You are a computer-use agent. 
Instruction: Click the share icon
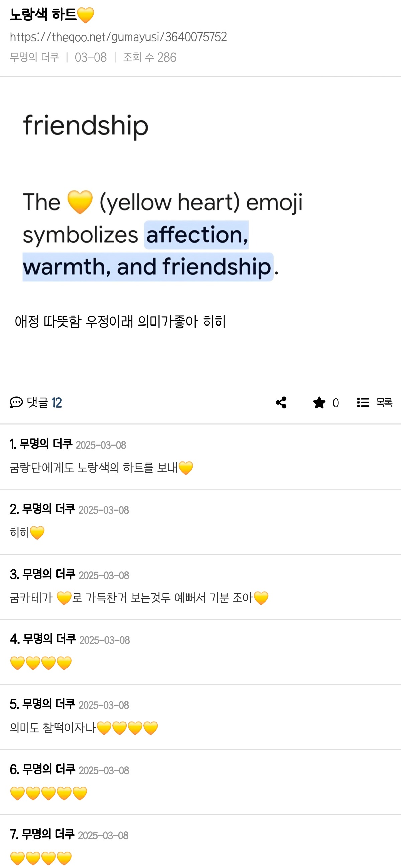281,402
